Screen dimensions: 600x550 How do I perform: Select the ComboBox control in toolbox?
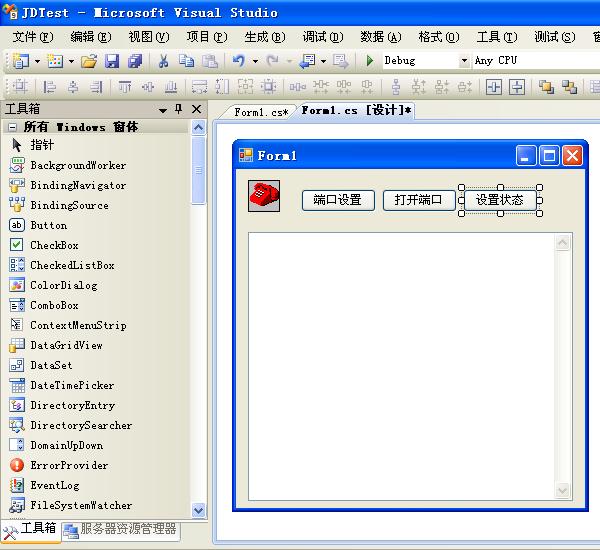pyautogui.click(x=54, y=305)
